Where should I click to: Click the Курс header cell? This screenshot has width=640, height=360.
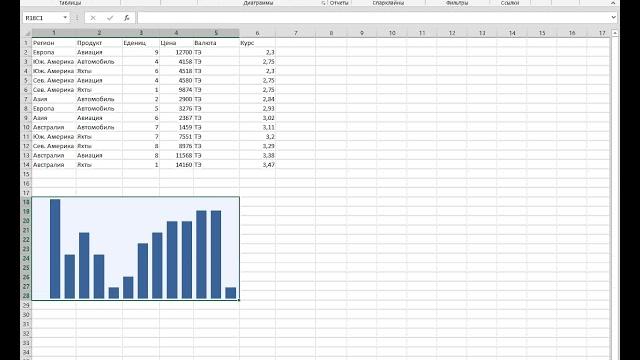(257, 43)
